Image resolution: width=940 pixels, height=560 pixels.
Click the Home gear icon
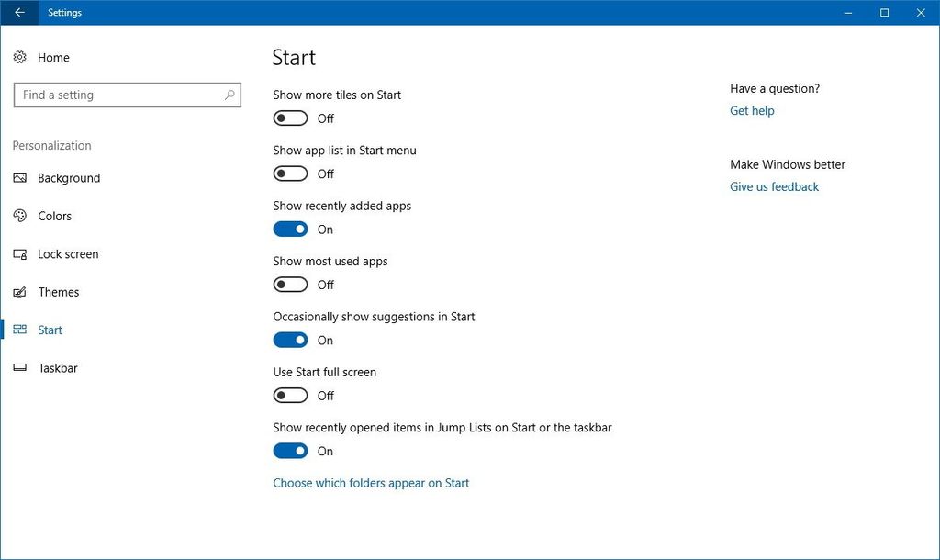20,57
